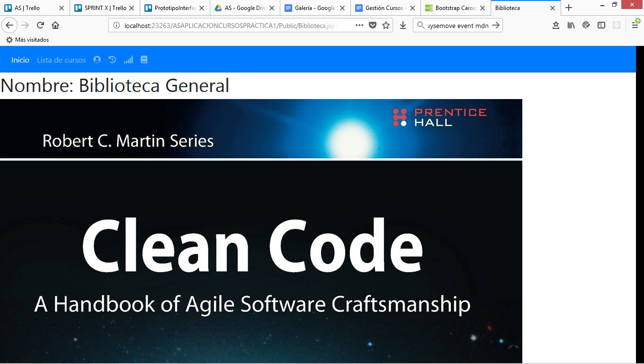Open the Lista de cursos link
The image size is (644, 364).
click(x=62, y=60)
